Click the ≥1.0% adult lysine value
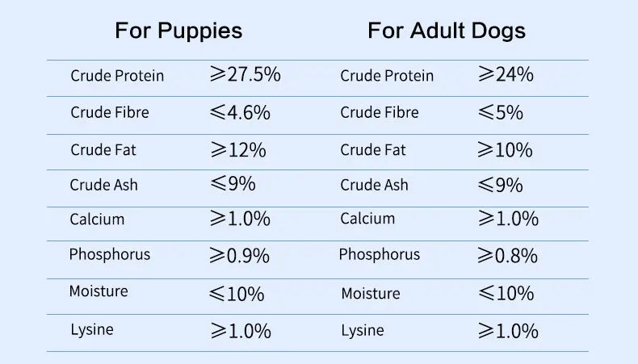Viewport: 638px width, 364px height. [508, 330]
